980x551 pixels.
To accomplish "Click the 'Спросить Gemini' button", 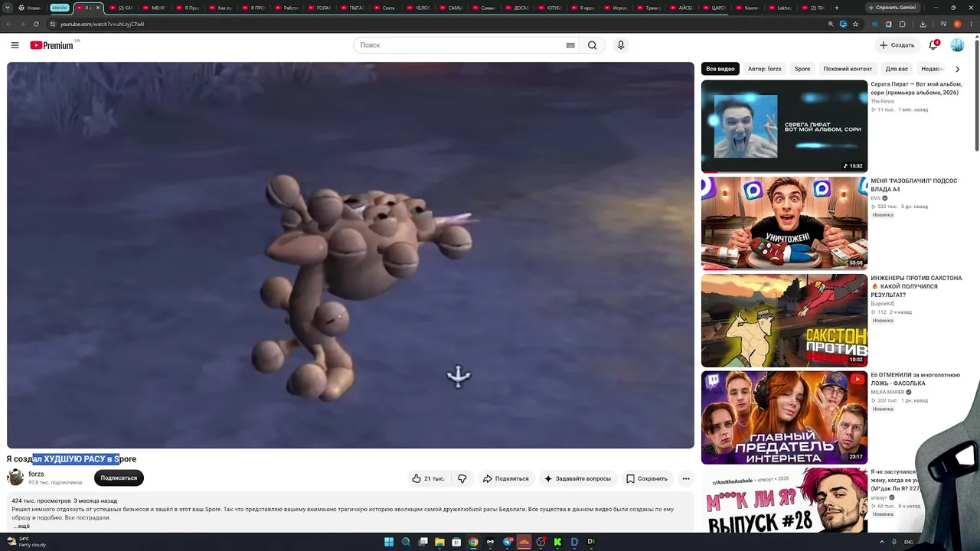I will 891,8.
